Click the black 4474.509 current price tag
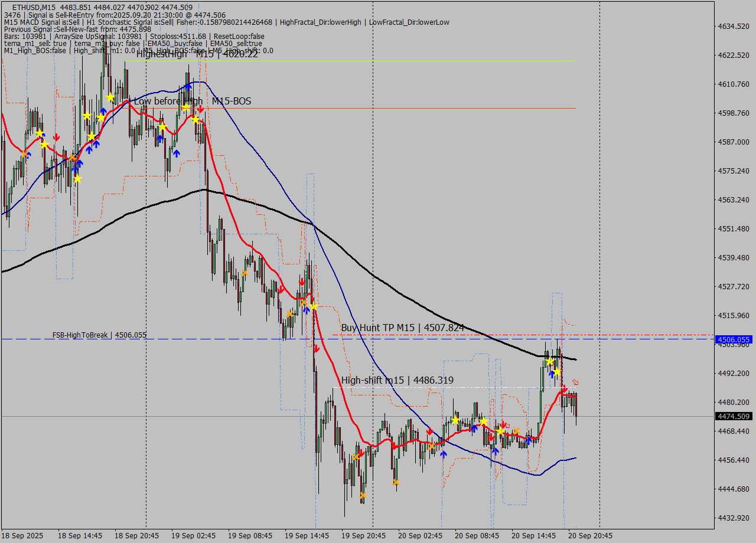 733,417
